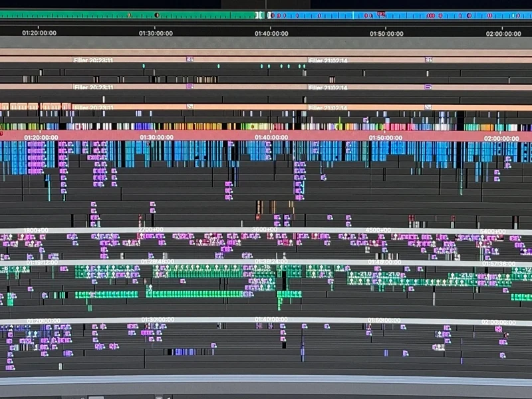Select 01:40:00:00 on the white timecode track

(271, 319)
